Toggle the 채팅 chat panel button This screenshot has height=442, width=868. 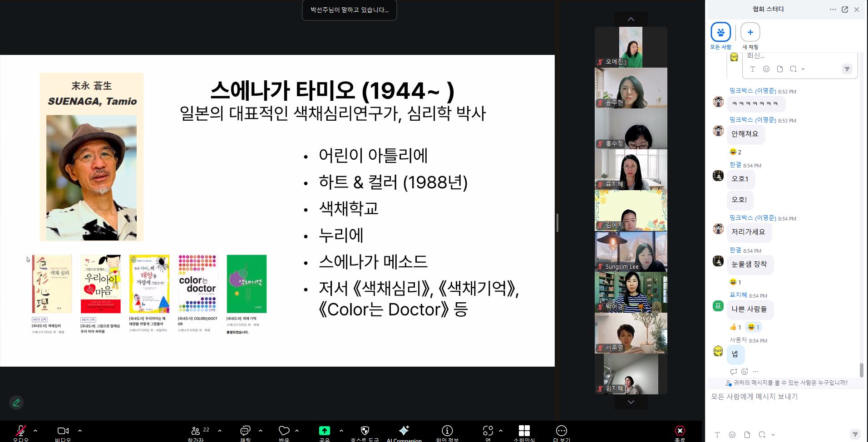click(x=245, y=431)
